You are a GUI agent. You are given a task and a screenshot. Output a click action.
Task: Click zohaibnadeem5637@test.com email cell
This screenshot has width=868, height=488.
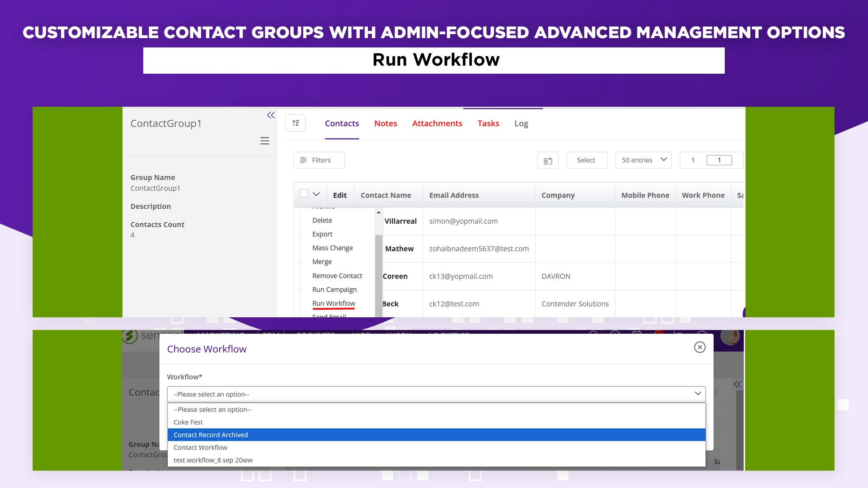pos(479,249)
